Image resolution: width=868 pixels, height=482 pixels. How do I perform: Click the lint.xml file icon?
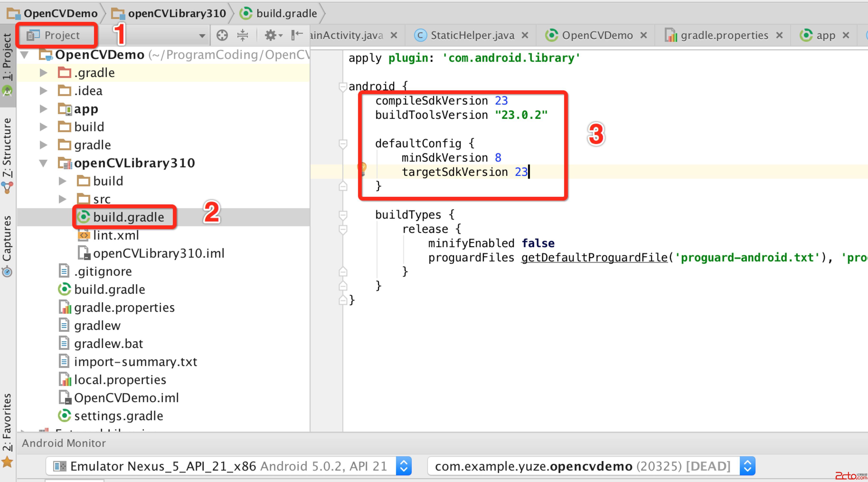pos(84,236)
